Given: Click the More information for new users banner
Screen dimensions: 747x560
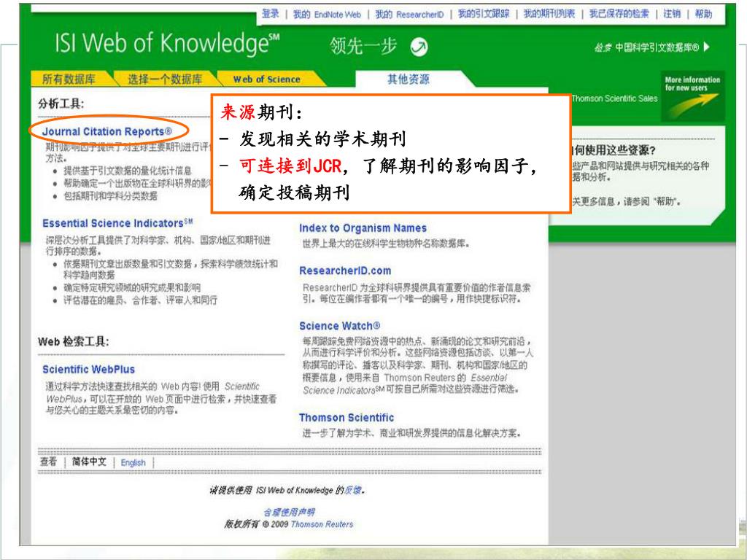Looking at the screenshot, I should (692, 96).
